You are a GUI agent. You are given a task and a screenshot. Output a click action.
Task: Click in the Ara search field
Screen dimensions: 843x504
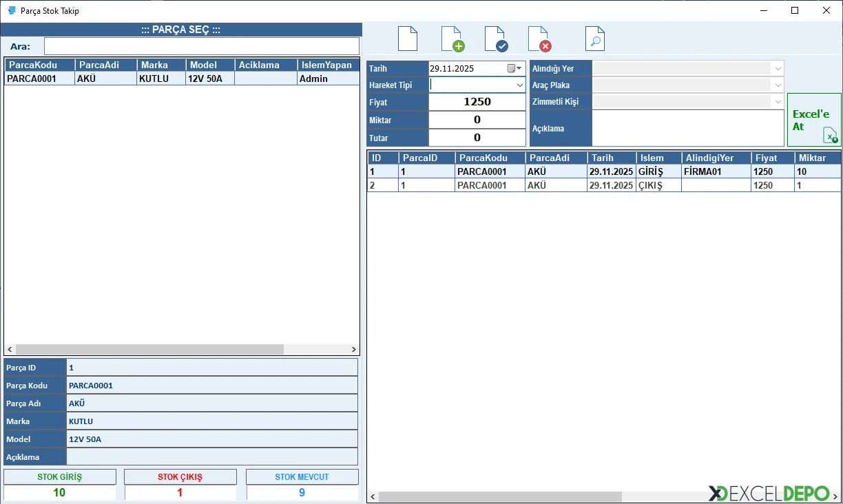pyautogui.click(x=201, y=46)
